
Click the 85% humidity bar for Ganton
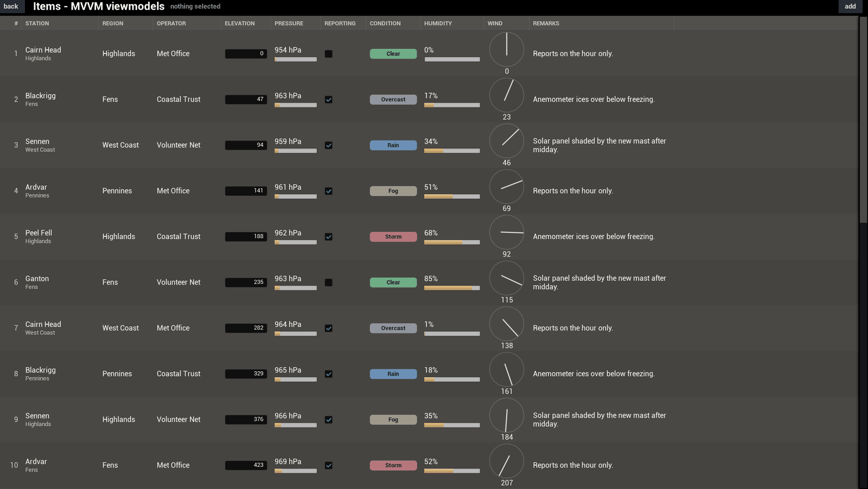(x=452, y=288)
